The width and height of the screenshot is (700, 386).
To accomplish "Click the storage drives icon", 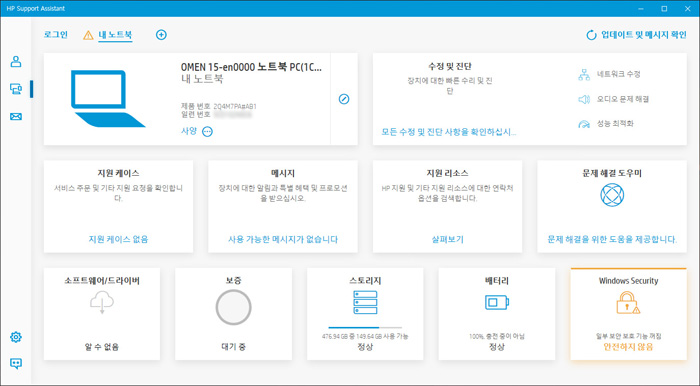I will point(365,302).
